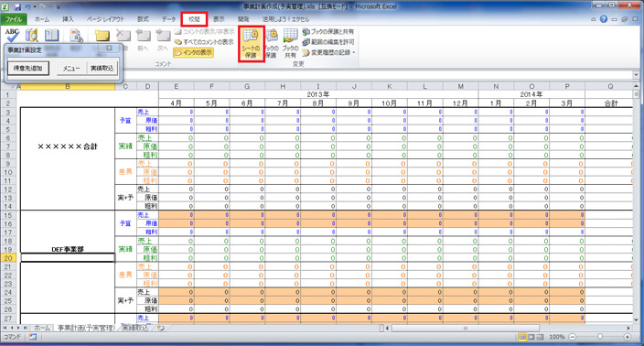Select the DEF事業部 cell

[x=68, y=249]
